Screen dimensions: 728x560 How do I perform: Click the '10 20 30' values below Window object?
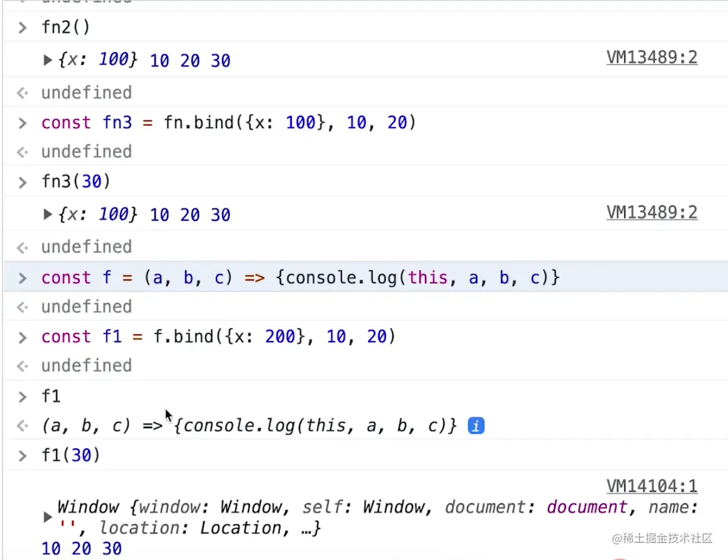[x=81, y=549]
